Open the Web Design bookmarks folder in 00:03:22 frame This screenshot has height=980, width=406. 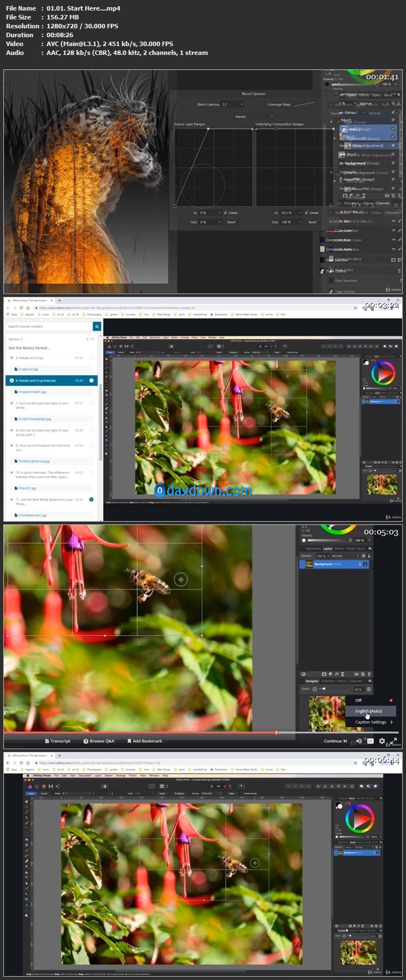[161, 314]
